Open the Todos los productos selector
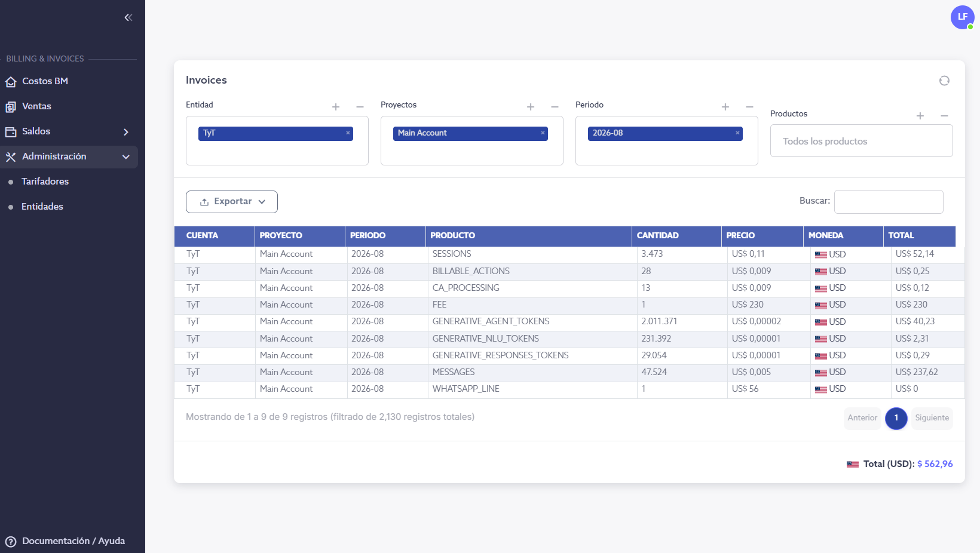 (861, 141)
